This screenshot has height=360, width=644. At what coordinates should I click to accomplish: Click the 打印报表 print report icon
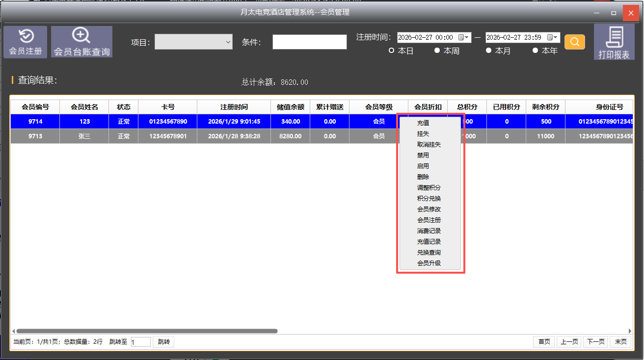pos(614,43)
